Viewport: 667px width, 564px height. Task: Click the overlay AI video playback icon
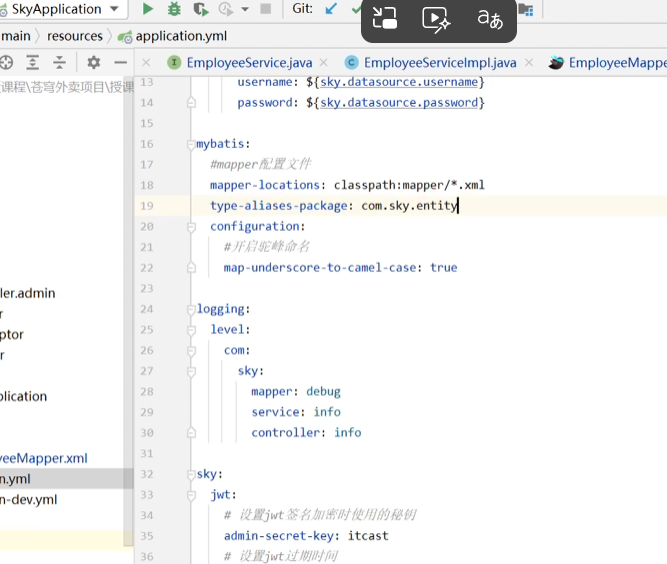click(x=436, y=20)
